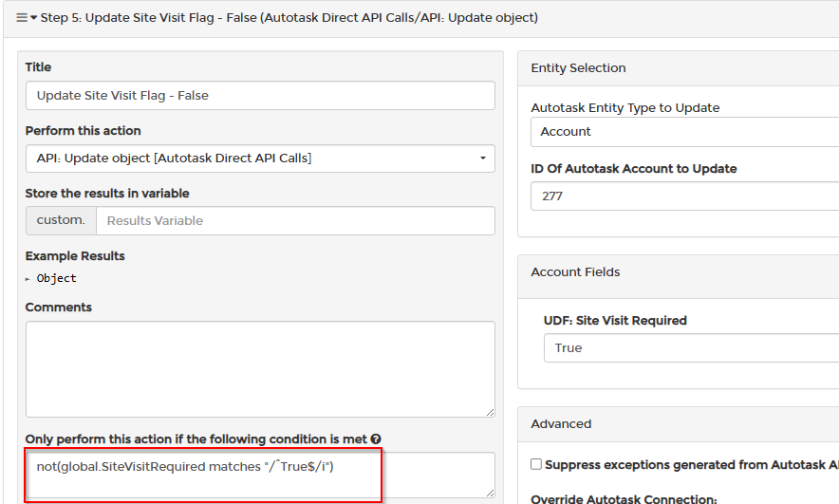Click the condition expression text box

click(x=260, y=476)
